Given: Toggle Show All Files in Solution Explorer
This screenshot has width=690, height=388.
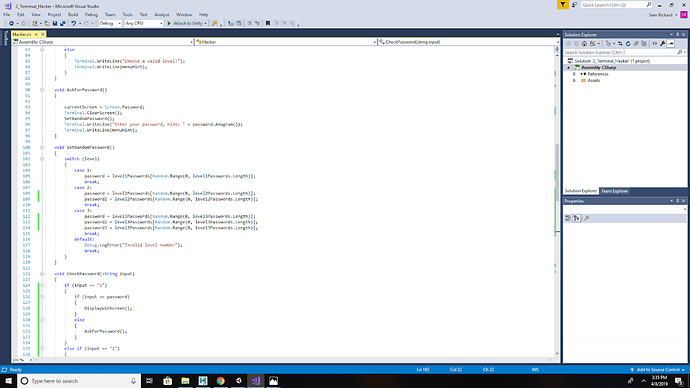Looking at the screenshot, I should (644, 44).
